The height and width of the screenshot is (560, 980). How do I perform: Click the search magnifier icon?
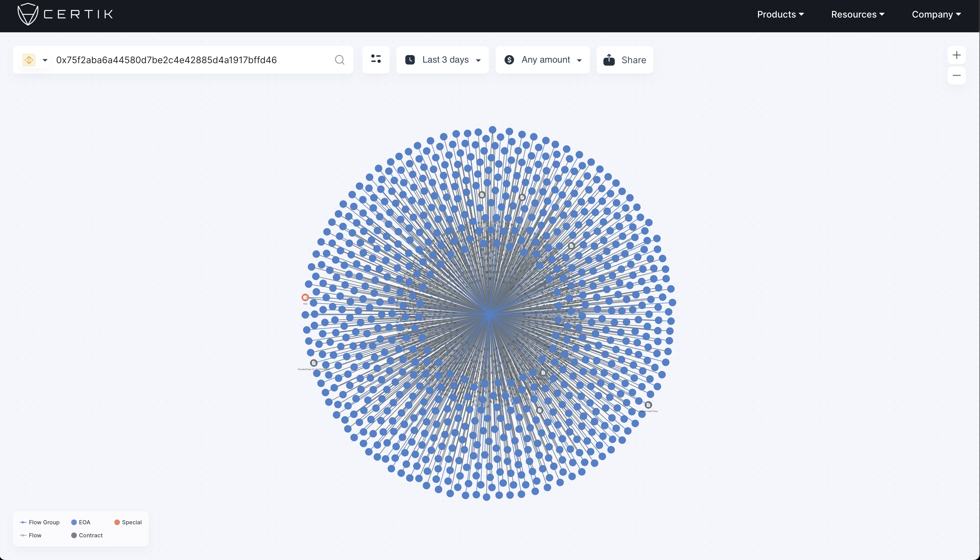click(x=339, y=60)
